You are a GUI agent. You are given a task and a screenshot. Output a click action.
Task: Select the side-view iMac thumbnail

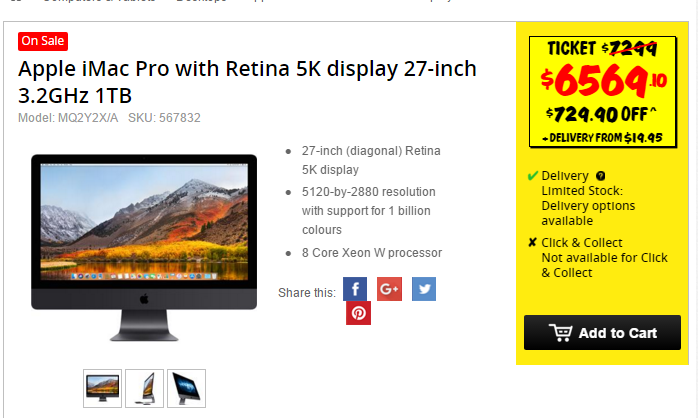click(x=144, y=388)
